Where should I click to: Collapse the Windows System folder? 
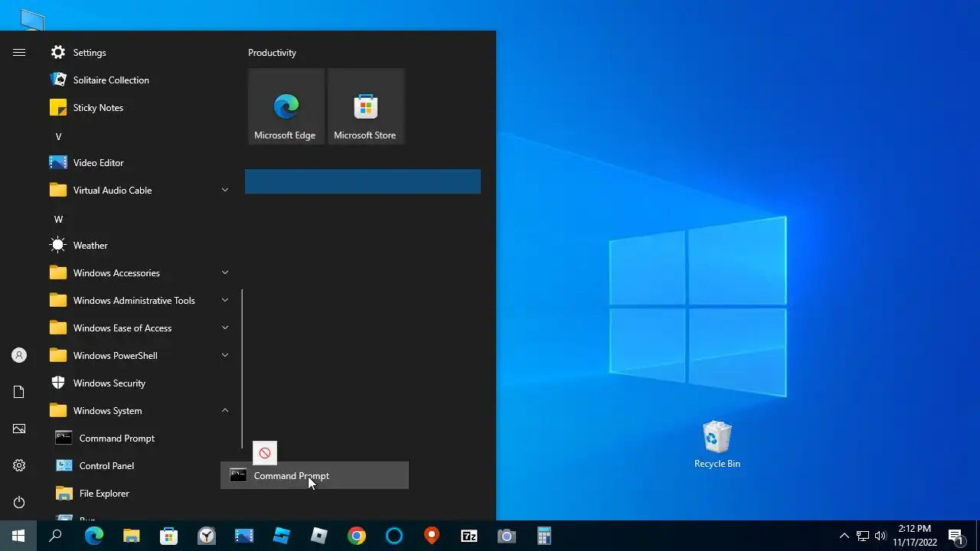[139, 411]
